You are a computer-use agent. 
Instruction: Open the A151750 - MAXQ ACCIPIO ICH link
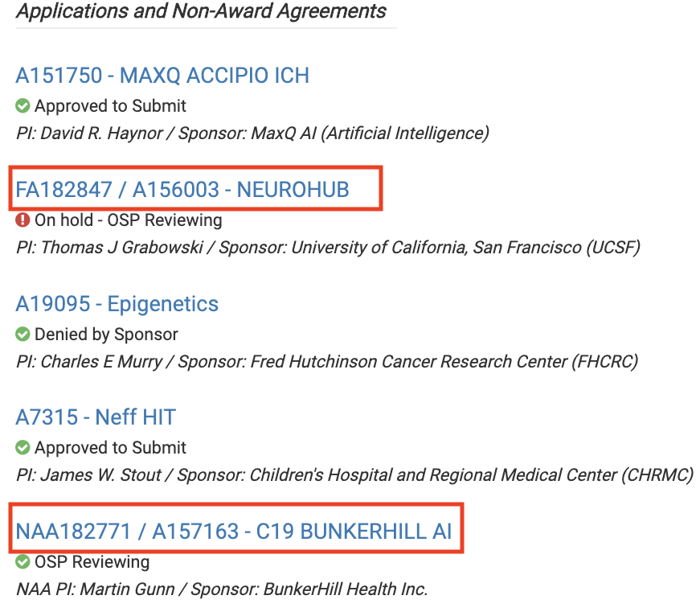pos(162,75)
